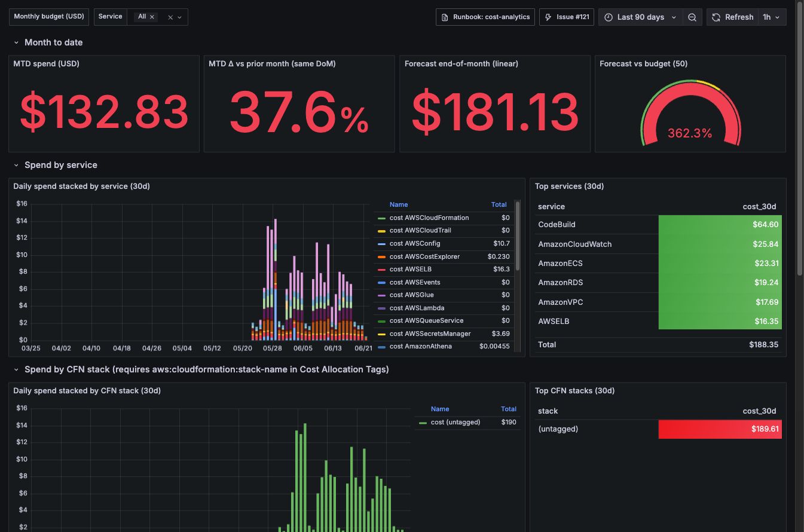
Task: Click the green CodeBuild $64.60 cost cell
Action: click(x=720, y=225)
